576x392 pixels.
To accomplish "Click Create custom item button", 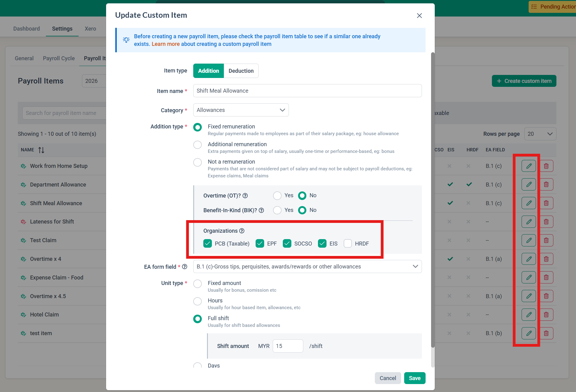I will click(x=524, y=81).
